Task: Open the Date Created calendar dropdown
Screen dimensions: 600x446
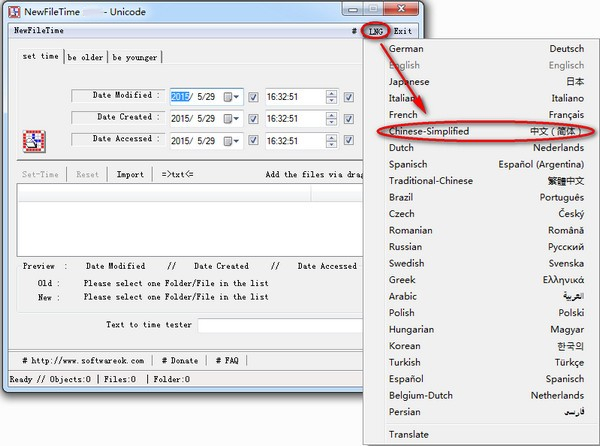Action: tap(233, 119)
